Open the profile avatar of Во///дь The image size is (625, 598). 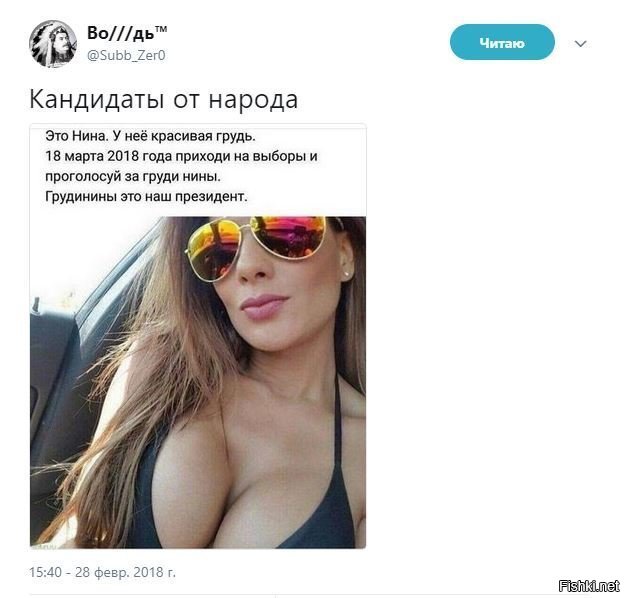(53, 44)
